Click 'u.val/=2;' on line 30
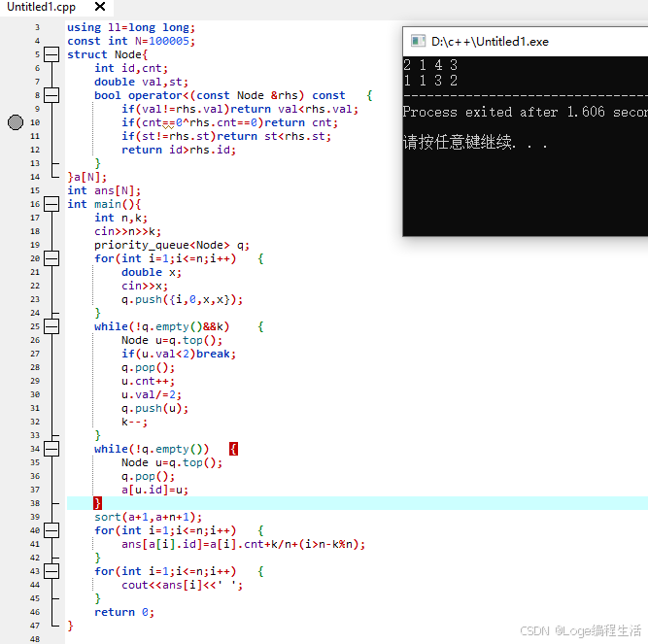Image resolution: width=648 pixels, height=644 pixels. point(152,394)
